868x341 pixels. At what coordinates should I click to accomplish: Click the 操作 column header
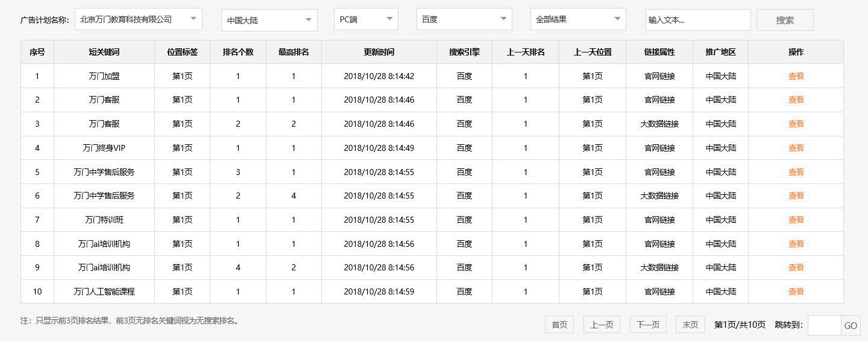click(796, 52)
